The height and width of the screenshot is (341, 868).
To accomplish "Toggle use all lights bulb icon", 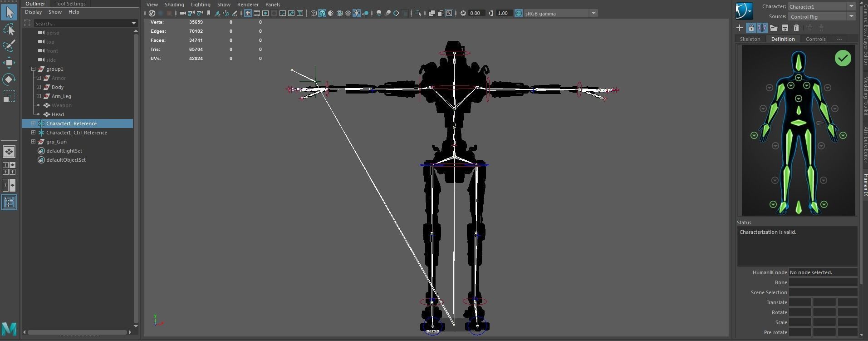I will [357, 13].
